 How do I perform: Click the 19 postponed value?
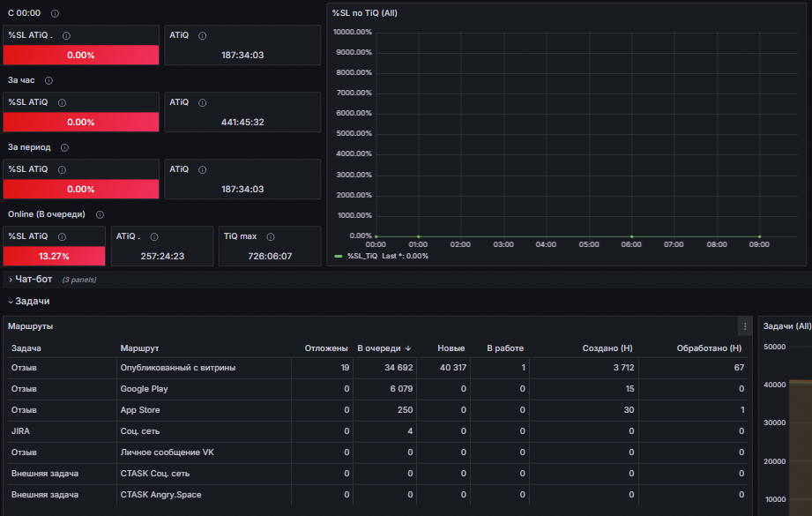click(x=345, y=368)
